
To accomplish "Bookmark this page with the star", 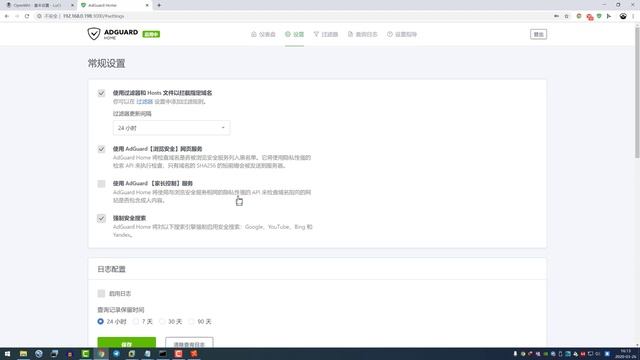I will click(x=567, y=16).
